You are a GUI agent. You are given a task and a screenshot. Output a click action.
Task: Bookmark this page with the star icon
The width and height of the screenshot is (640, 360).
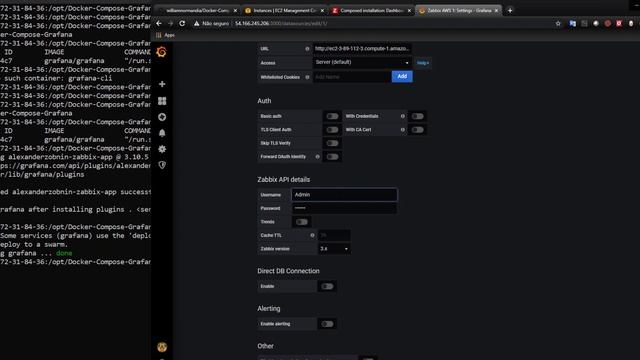tap(558, 24)
